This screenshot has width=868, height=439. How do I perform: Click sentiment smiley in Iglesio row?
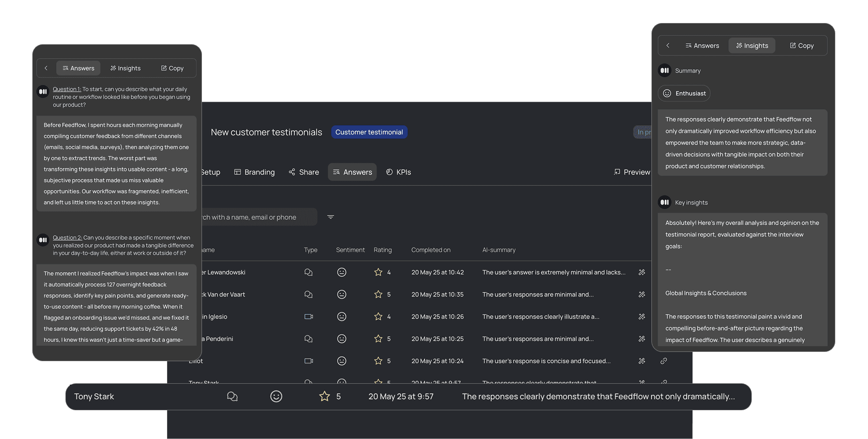pos(342,317)
